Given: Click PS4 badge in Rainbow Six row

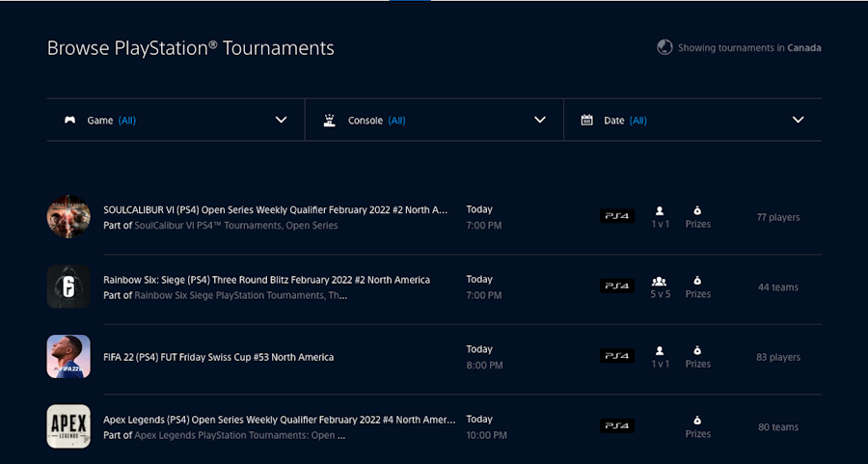Looking at the screenshot, I should click(617, 286).
